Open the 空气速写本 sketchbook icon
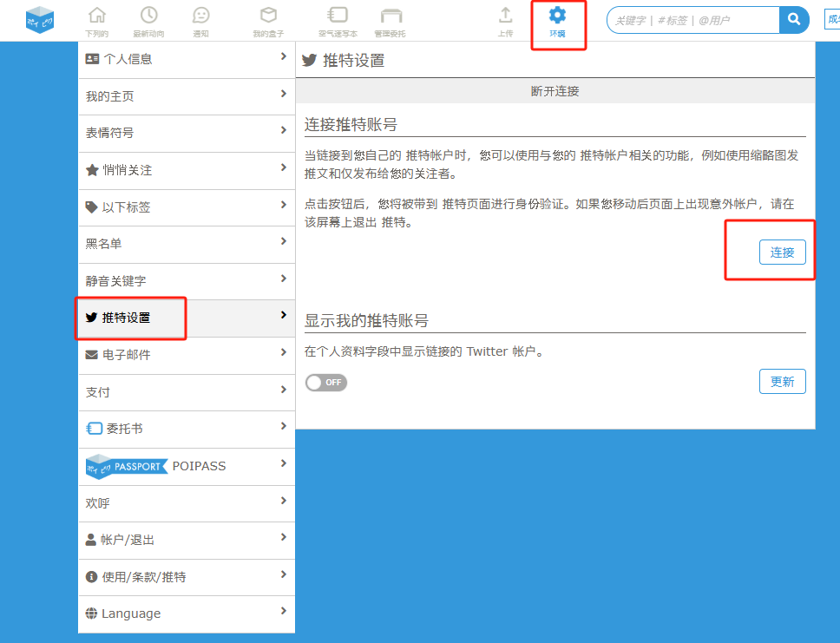840x643 pixels. pos(338,15)
